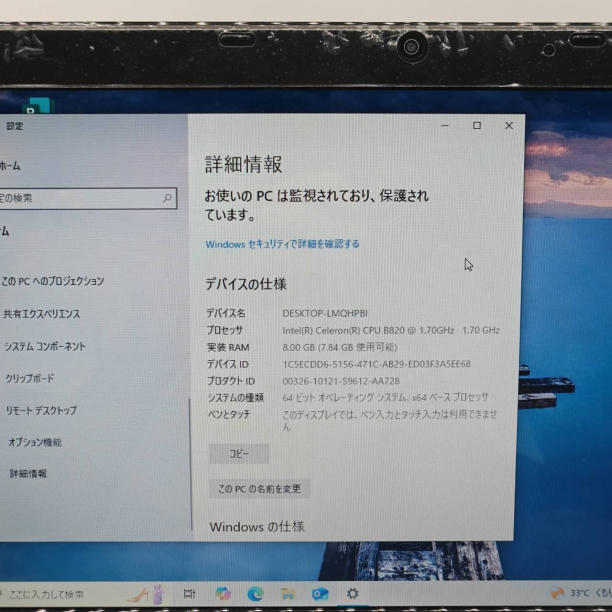
Task: Close the Settings window
Action: tap(509, 126)
